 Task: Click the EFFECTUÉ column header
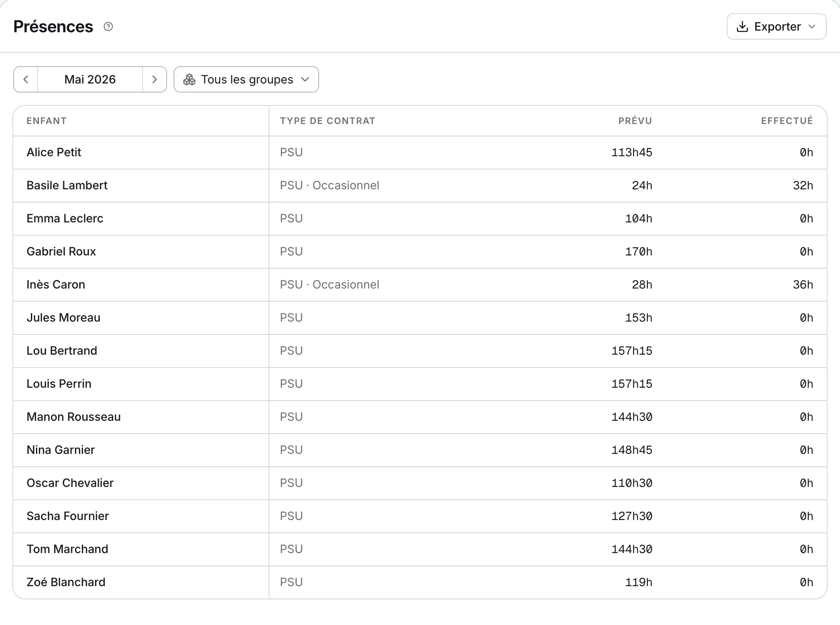[x=787, y=121]
